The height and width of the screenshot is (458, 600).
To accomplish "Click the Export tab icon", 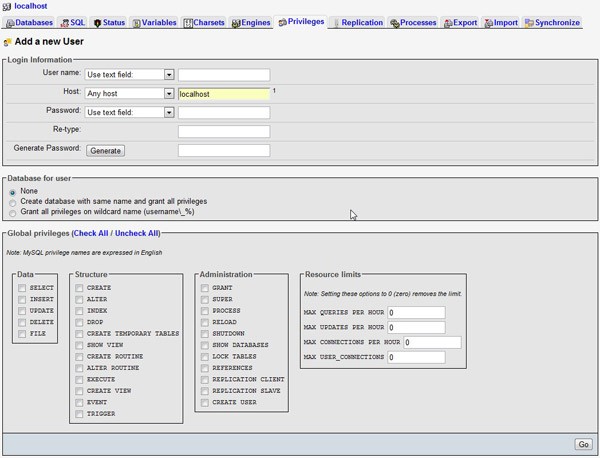I will click(448, 23).
